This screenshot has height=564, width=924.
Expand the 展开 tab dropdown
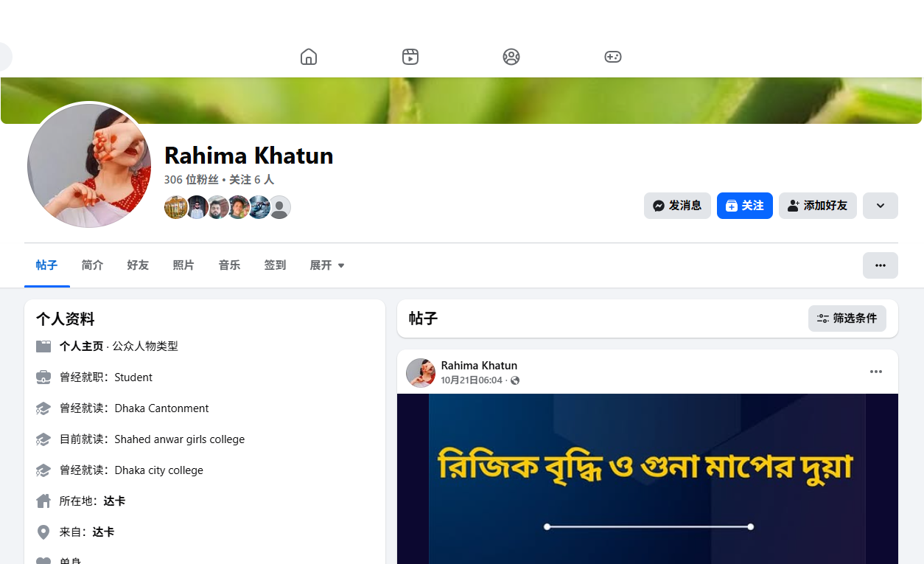327,265
